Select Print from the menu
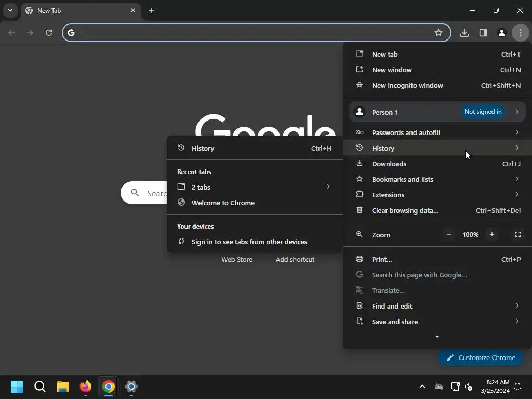 tap(437, 260)
